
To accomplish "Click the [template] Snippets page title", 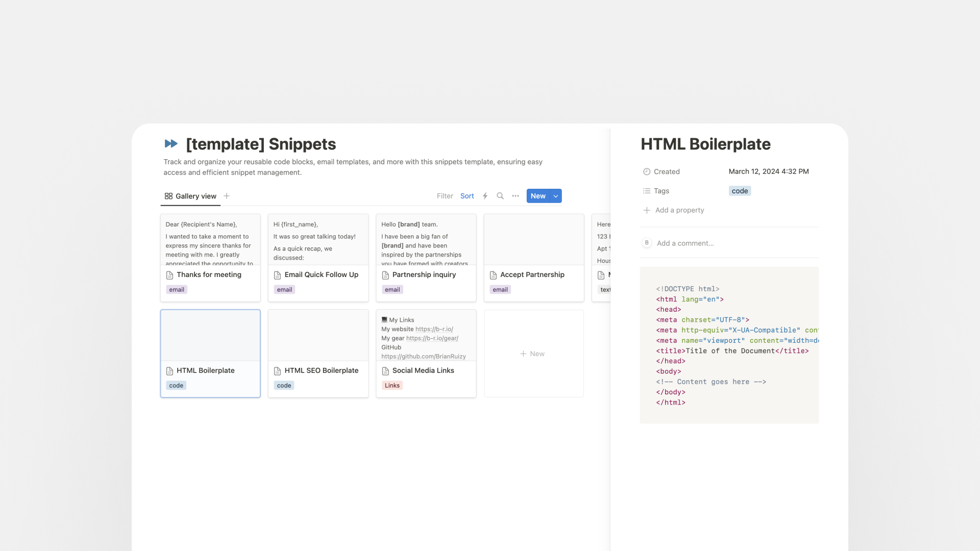I will pos(261,144).
